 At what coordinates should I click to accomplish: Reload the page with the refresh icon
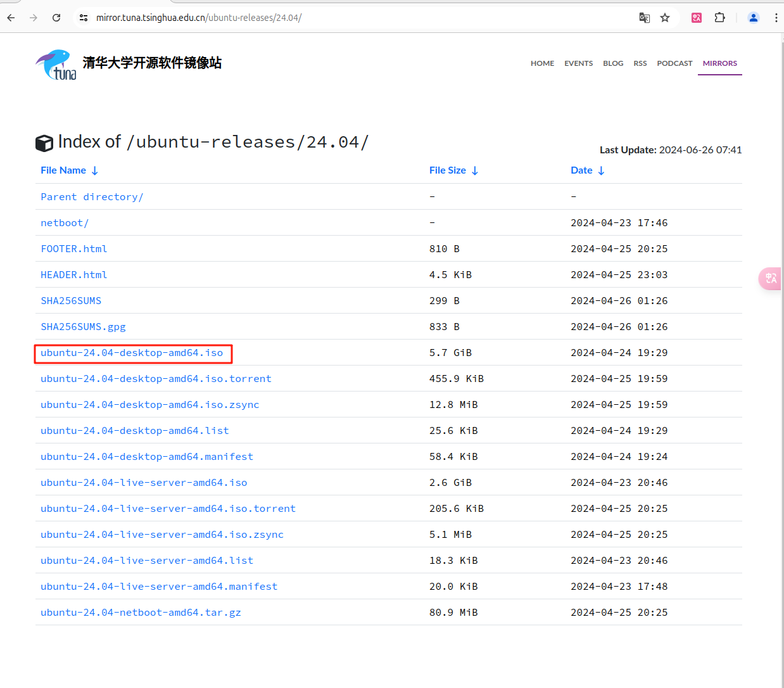point(56,18)
